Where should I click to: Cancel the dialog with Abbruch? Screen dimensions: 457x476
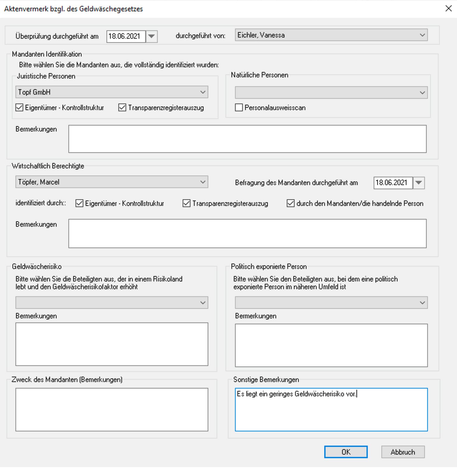[x=403, y=452]
